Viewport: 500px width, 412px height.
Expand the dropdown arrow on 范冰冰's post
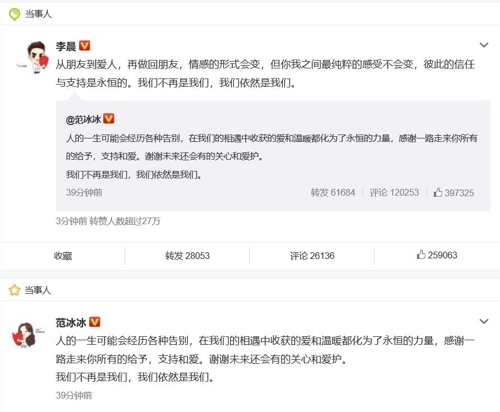click(484, 321)
